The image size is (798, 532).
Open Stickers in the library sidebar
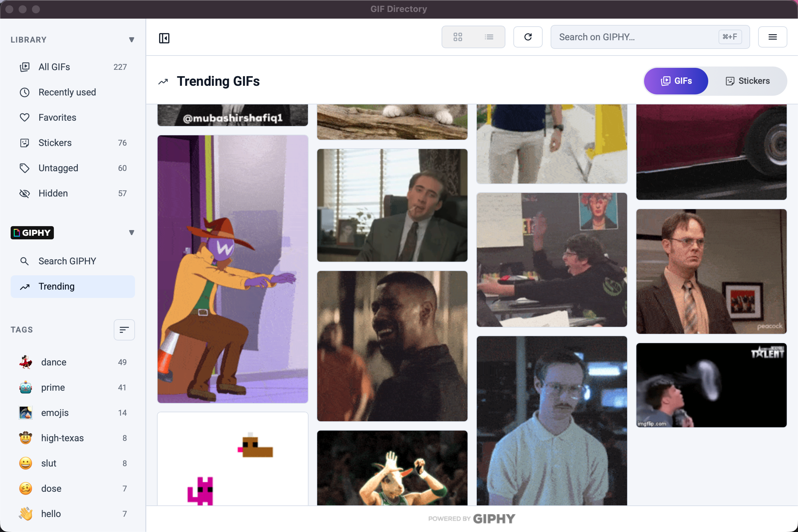(73, 143)
